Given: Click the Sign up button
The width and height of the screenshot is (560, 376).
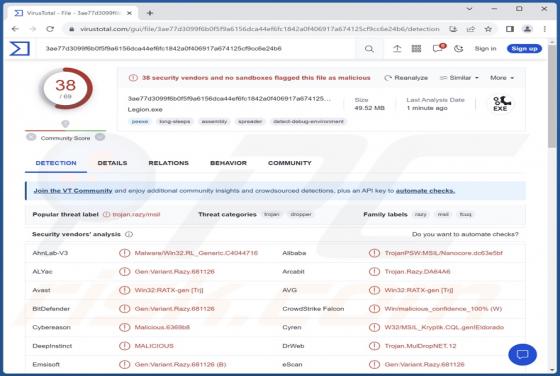Looking at the screenshot, I should pos(524,49).
